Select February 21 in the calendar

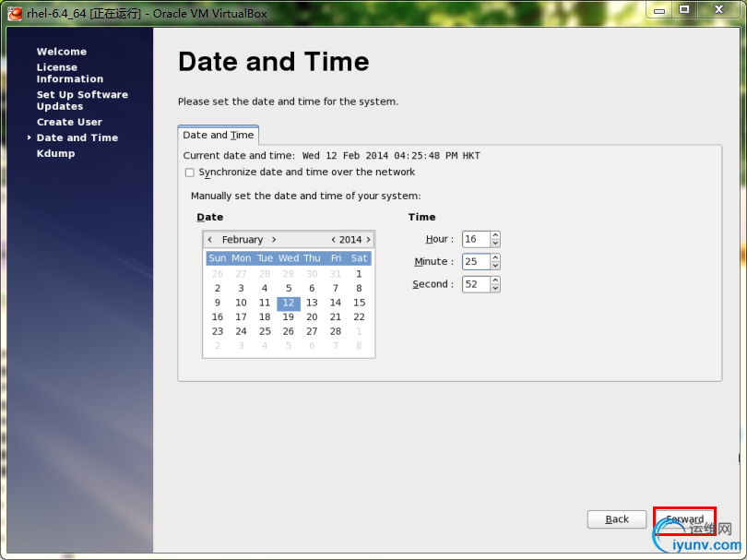[x=336, y=317]
